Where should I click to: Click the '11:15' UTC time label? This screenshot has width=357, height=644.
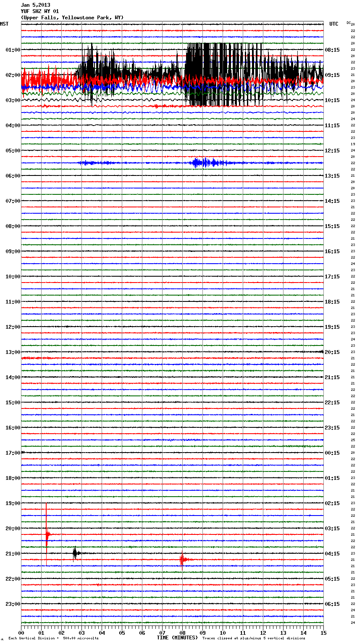[x=332, y=126]
